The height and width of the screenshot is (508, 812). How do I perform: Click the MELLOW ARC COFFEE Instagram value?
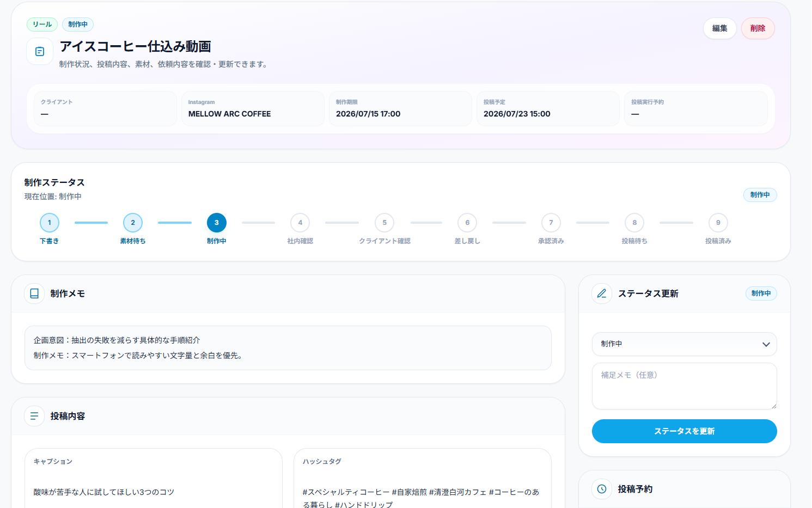tap(229, 114)
